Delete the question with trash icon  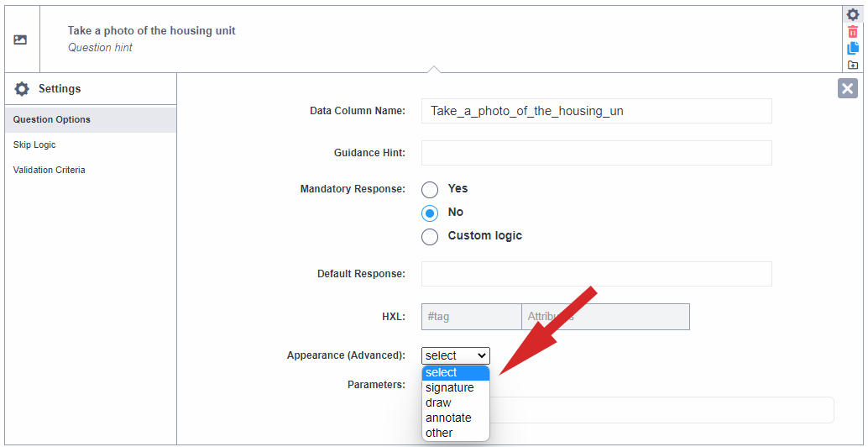tap(853, 31)
